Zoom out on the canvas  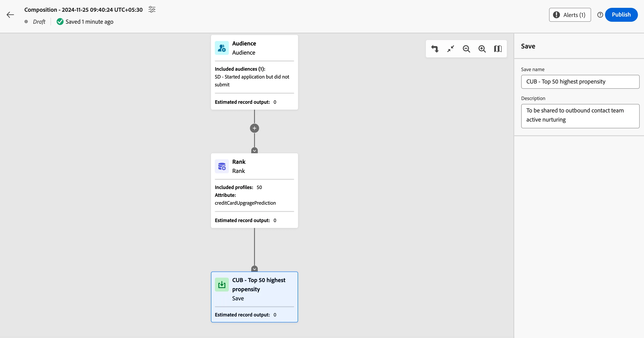(467, 49)
